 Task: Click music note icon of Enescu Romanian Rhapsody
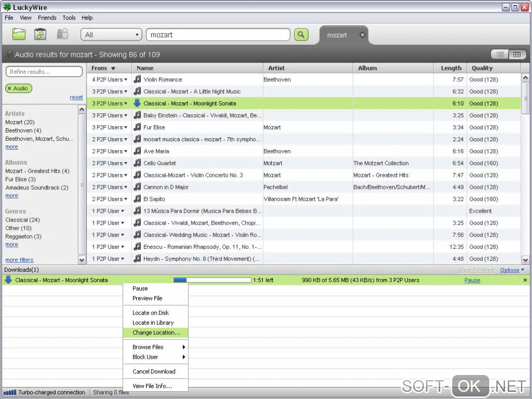coord(137,247)
